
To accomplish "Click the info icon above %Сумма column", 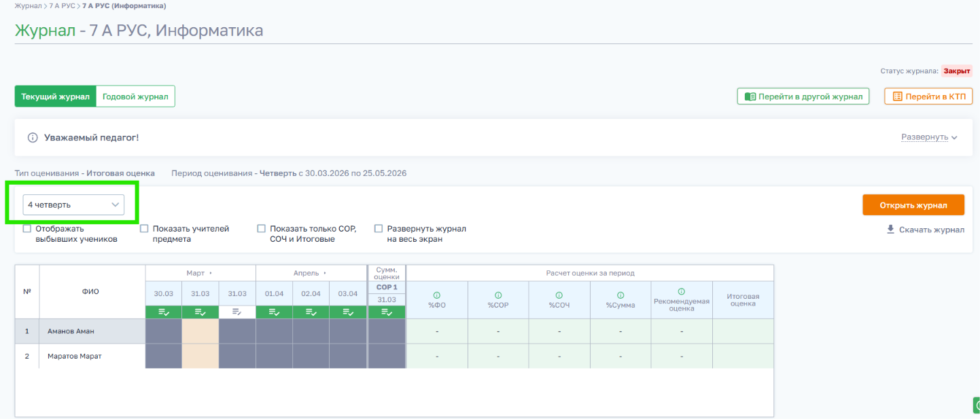I will point(620,295).
